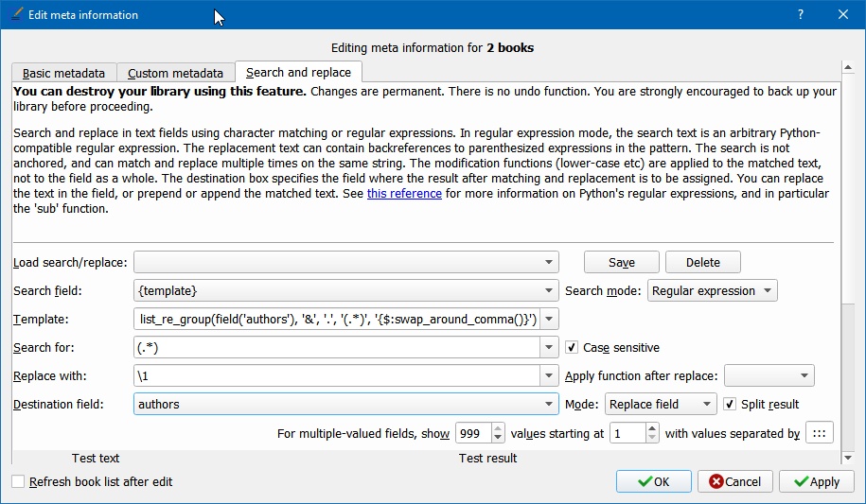Enable Refresh book list after edit

tap(19, 482)
